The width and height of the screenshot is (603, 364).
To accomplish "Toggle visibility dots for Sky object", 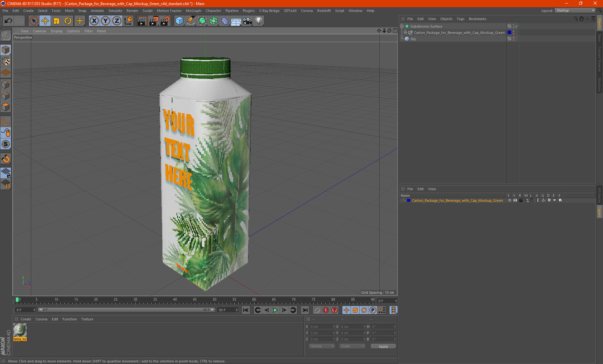I will tap(514, 39).
